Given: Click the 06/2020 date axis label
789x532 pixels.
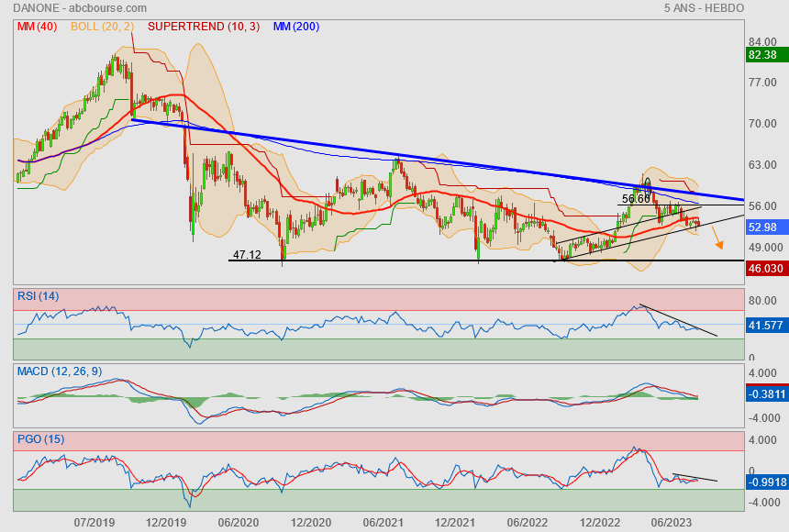Looking at the screenshot, I should click(239, 523).
